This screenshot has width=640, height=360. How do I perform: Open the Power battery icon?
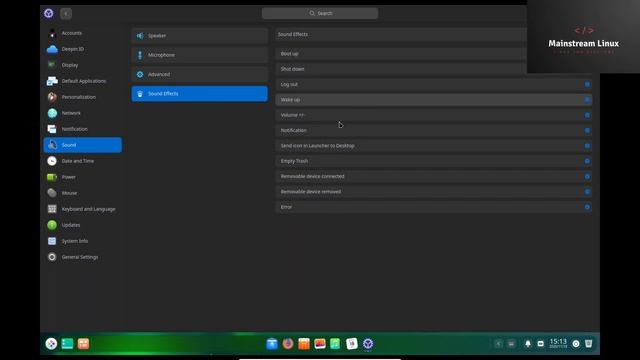[x=52, y=177]
